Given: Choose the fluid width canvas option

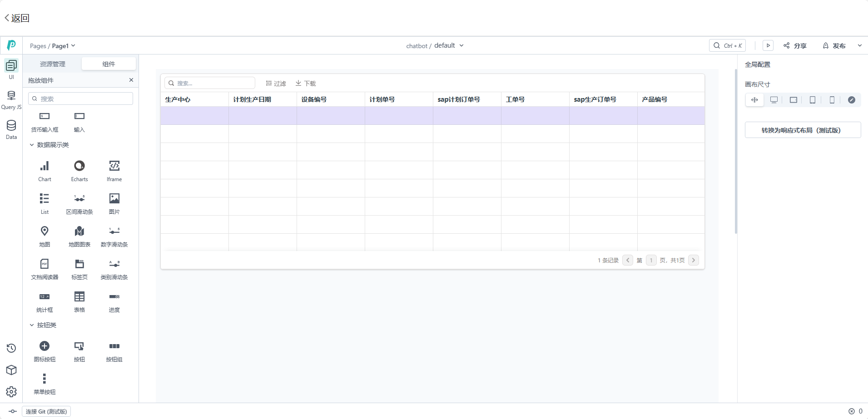Looking at the screenshot, I should click(754, 100).
